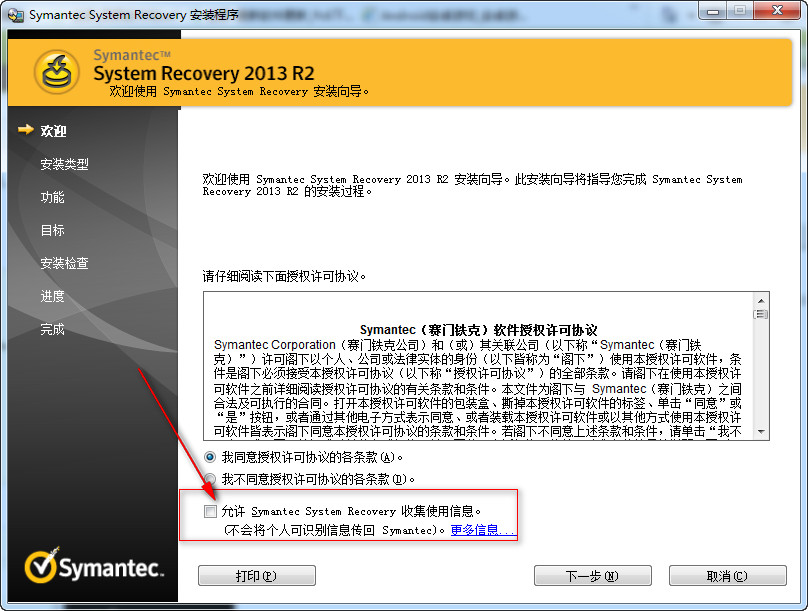Image resolution: width=808 pixels, height=611 pixels.
Task: Click the license agreement heading text
Action: coord(478,330)
